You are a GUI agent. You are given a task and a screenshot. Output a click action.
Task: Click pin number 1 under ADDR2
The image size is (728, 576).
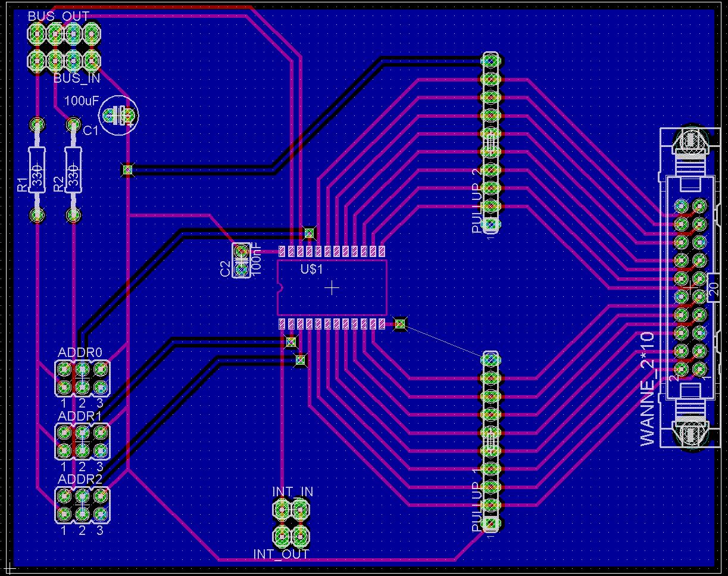(64, 530)
